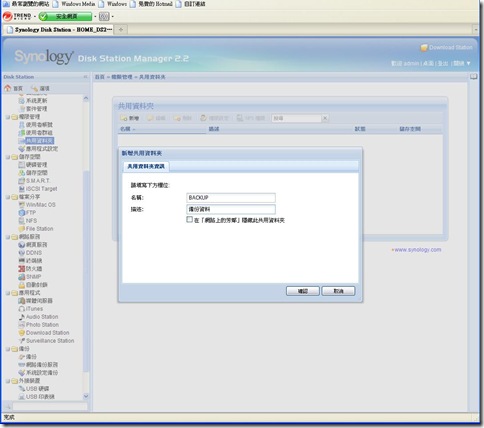
Task: Click the sidebar scrollbar up arrow
Action: [x=86, y=98]
